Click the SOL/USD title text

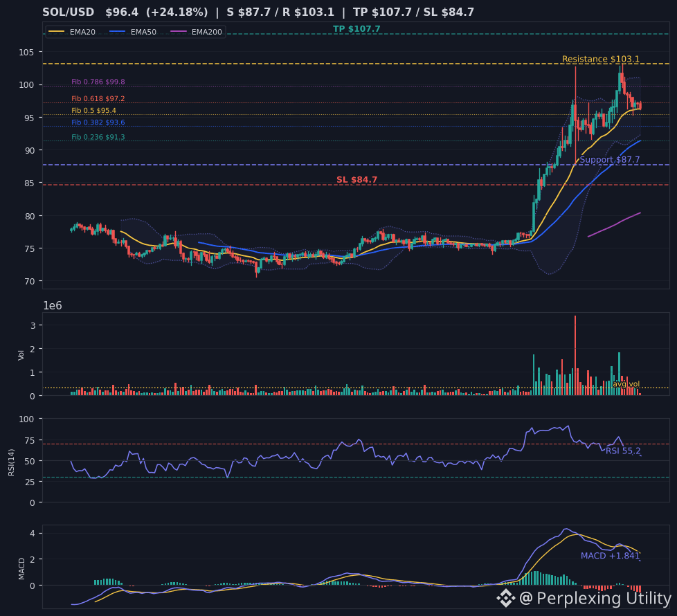(x=69, y=12)
